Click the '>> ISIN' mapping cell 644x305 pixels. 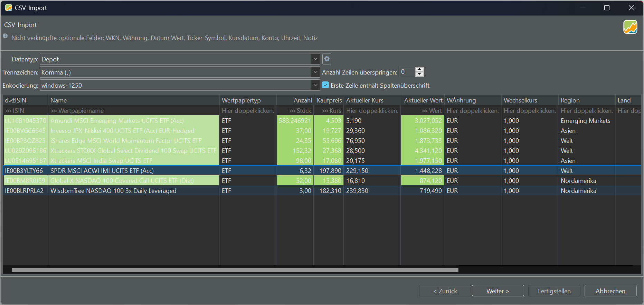pyautogui.click(x=25, y=110)
